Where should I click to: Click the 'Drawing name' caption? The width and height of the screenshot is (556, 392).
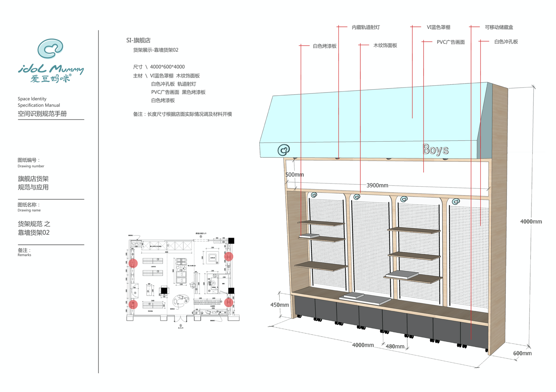pyautogui.click(x=29, y=210)
